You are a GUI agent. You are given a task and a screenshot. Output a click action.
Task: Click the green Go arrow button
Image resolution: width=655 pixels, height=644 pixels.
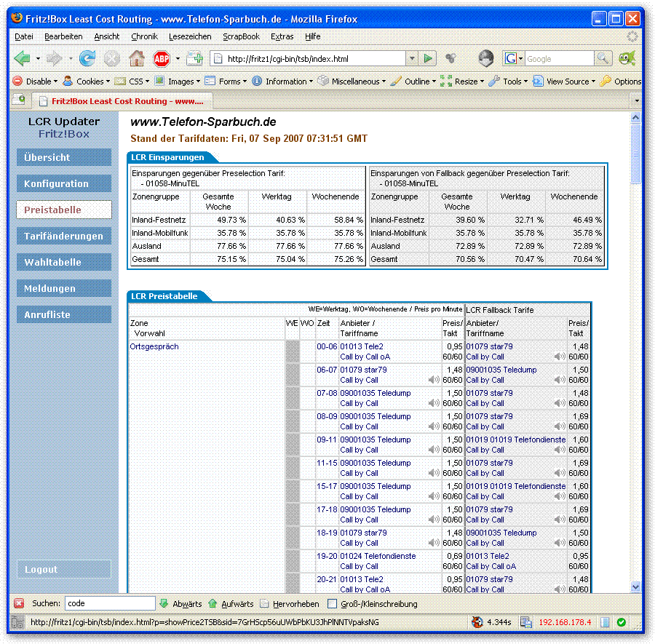click(x=428, y=58)
